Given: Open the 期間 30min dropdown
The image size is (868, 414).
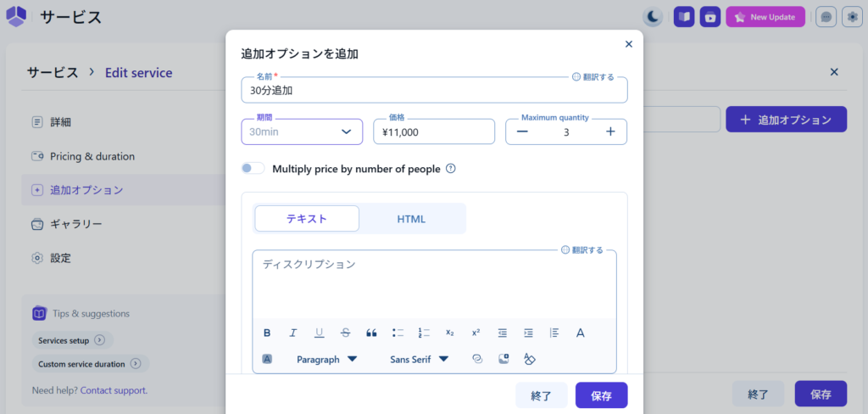Looking at the screenshot, I should (x=302, y=131).
